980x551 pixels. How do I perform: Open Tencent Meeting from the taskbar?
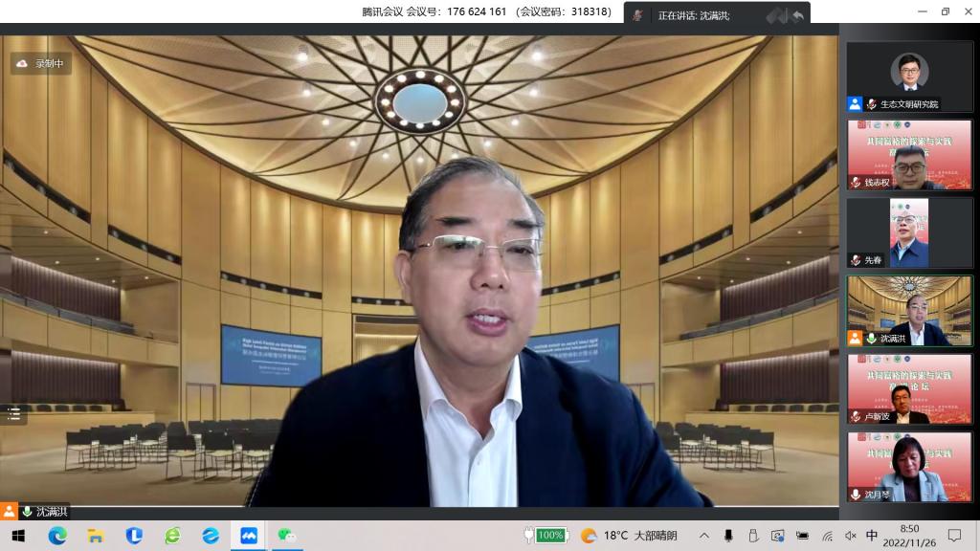248,535
